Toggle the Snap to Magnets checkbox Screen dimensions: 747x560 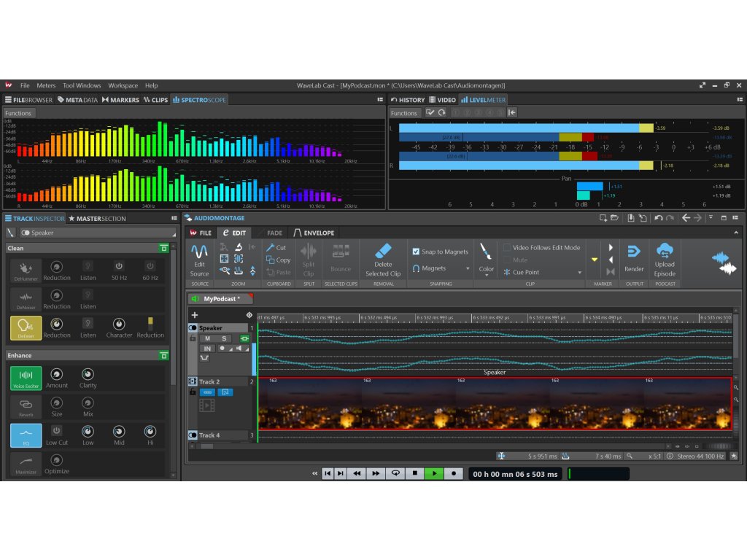(x=416, y=252)
